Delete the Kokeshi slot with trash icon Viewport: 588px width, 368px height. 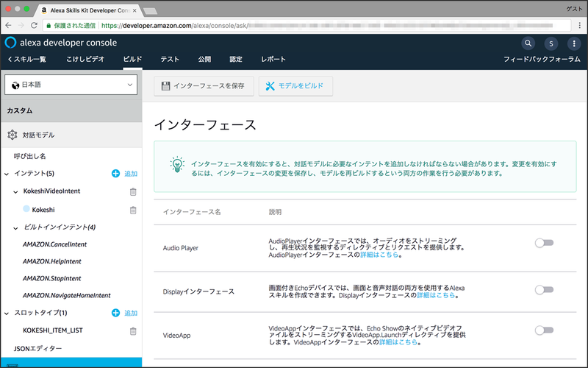coord(133,210)
